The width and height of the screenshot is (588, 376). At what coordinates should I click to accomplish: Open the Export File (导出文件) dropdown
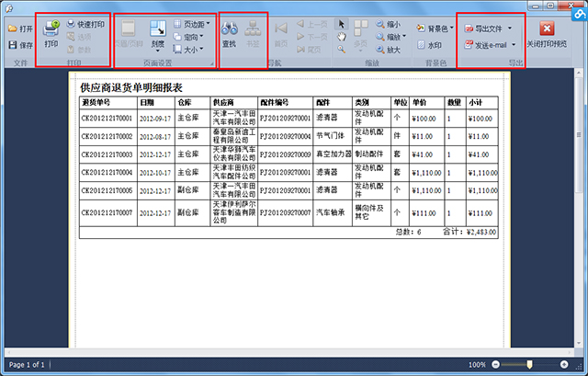[488, 28]
